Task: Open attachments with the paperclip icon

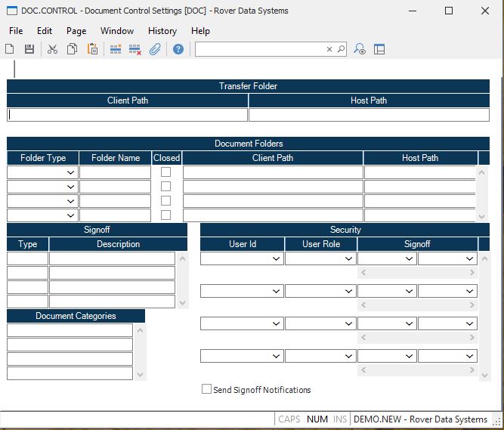Action: [155, 49]
